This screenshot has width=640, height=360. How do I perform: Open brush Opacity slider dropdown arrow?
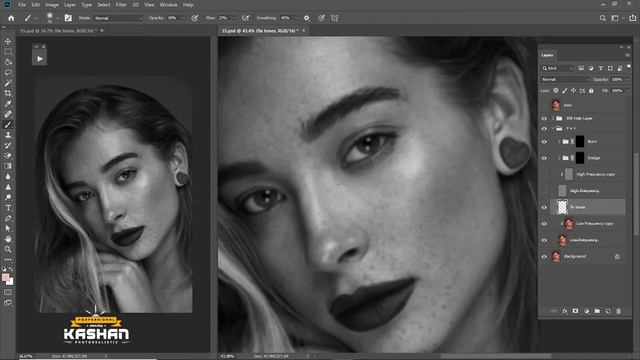(183, 18)
